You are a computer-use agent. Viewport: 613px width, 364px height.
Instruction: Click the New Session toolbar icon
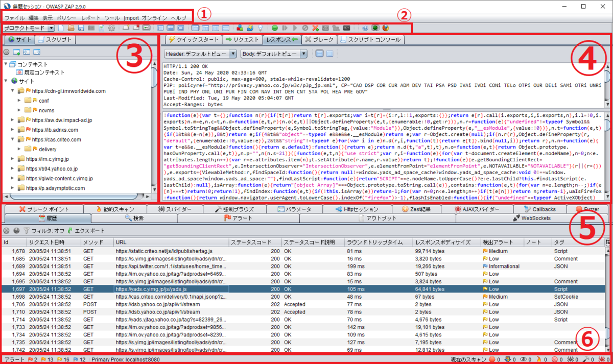[61, 28]
